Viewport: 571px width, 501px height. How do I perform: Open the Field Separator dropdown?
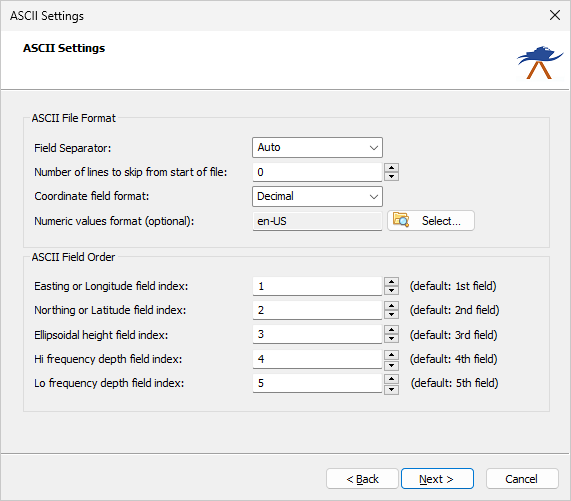(x=317, y=147)
